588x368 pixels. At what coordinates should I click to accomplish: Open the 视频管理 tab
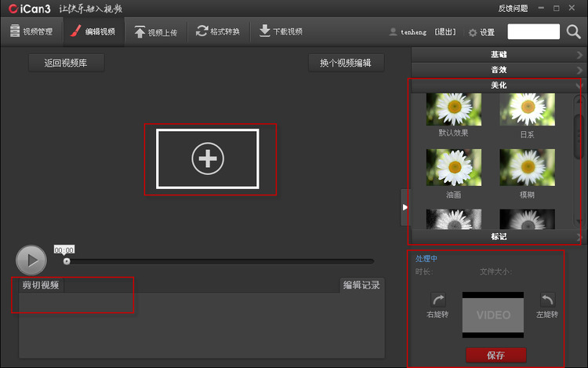(x=31, y=31)
